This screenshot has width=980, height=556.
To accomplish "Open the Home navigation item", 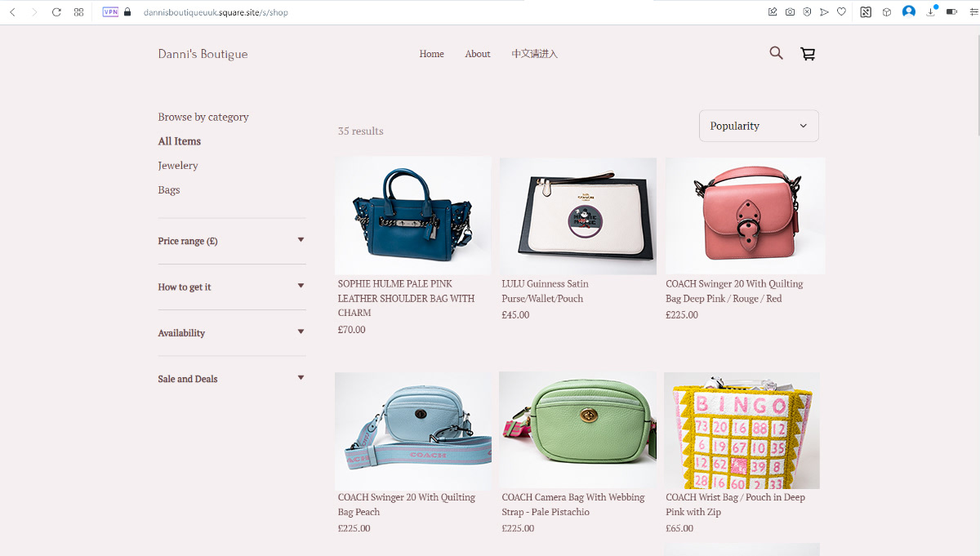I will pos(431,54).
